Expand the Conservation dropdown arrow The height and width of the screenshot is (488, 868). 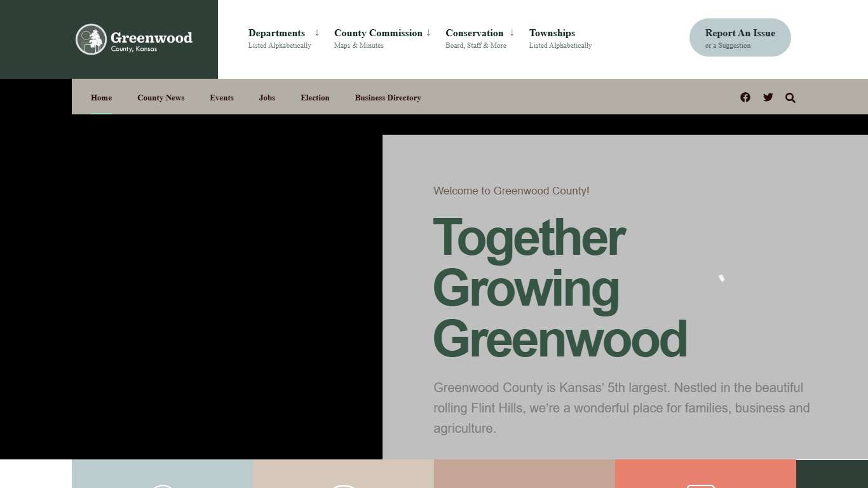[512, 33]
